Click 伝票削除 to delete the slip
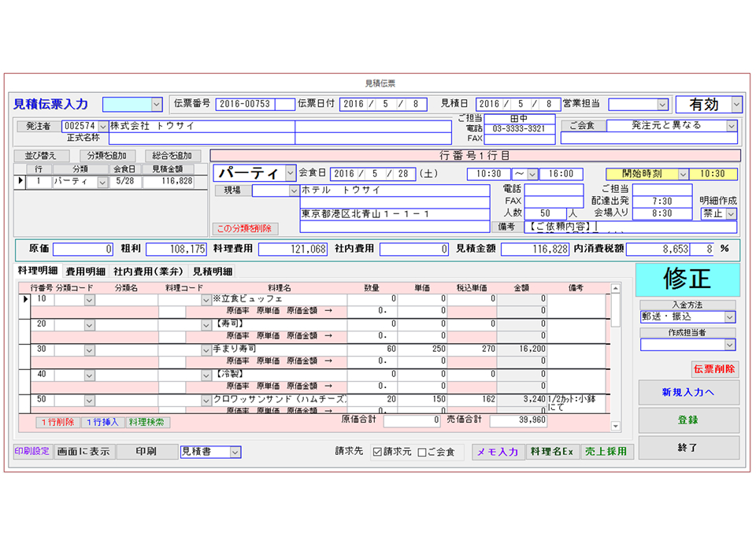Image resolution: width=756 pixels, height=551 pixels. (x=714, y=368)
